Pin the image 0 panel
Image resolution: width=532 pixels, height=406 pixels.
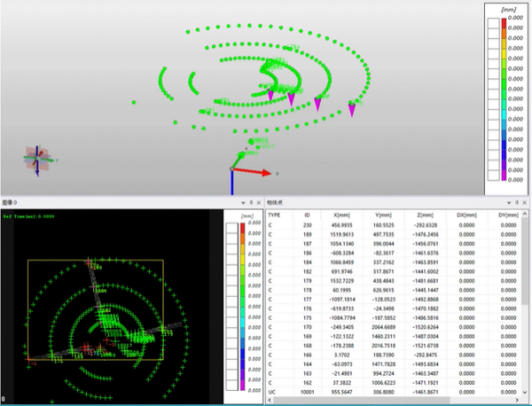[x=251, y=202]
